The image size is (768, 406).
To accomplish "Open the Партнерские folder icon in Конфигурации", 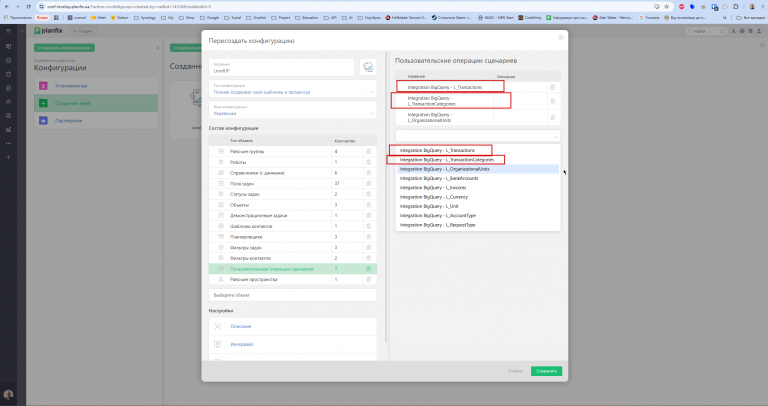I will 43,120.
